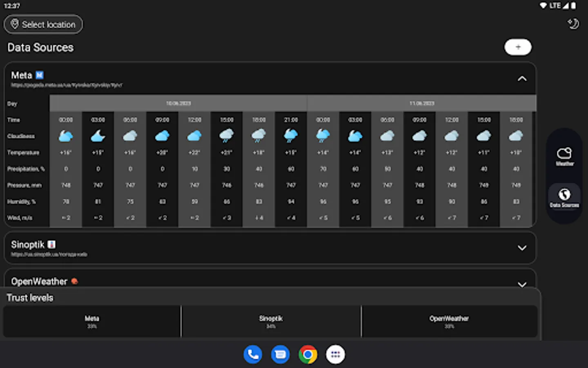Click humidity value 94 at 21:00 on 10.06
Image resolution: width=588 pixels, height=368 pixels.
(291, 202)
